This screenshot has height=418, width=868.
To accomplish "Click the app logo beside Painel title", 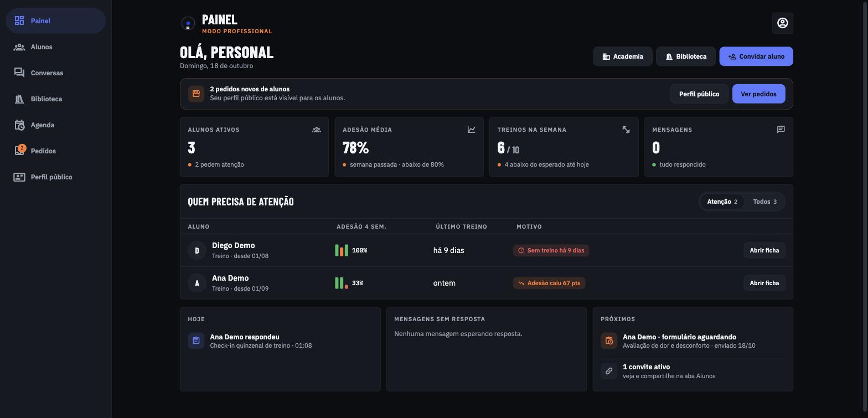I will click(x=188, y=23).
